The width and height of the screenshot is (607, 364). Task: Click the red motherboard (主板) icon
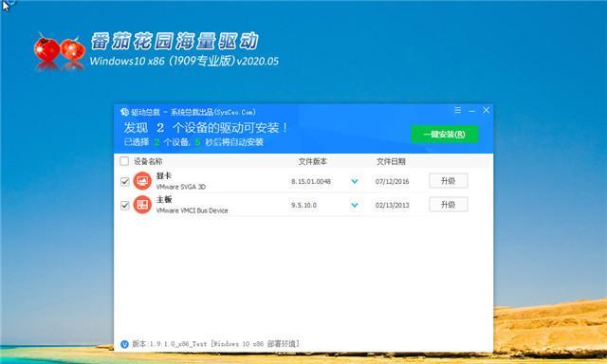coord(142,205)
